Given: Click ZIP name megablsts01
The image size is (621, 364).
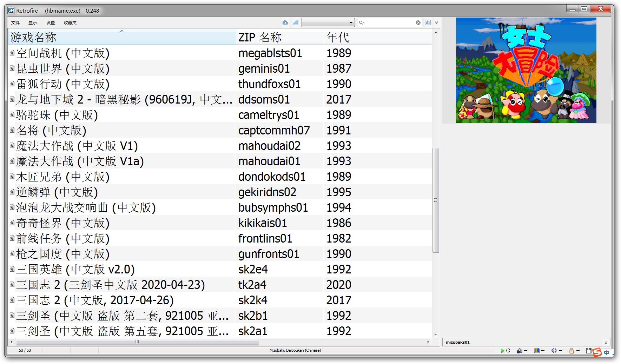Looking at the screenshot, I should tap(270, 53).
